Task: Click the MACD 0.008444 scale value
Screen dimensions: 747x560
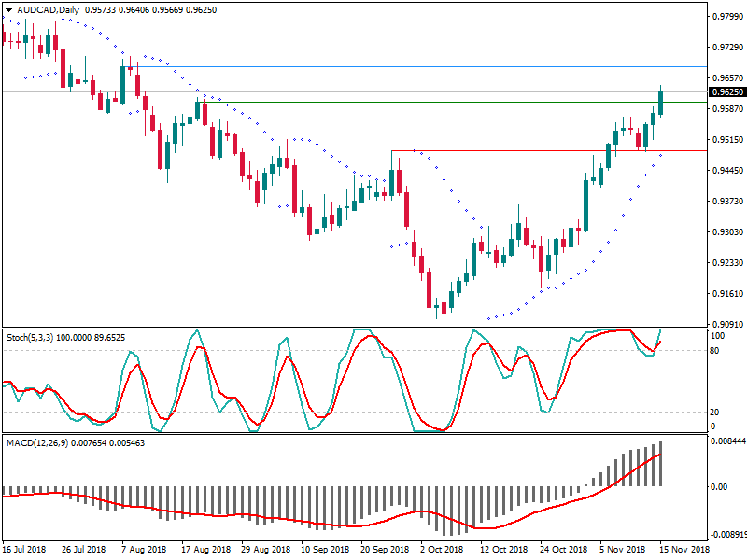Action: pyautogui.click(x=728, y=441)
